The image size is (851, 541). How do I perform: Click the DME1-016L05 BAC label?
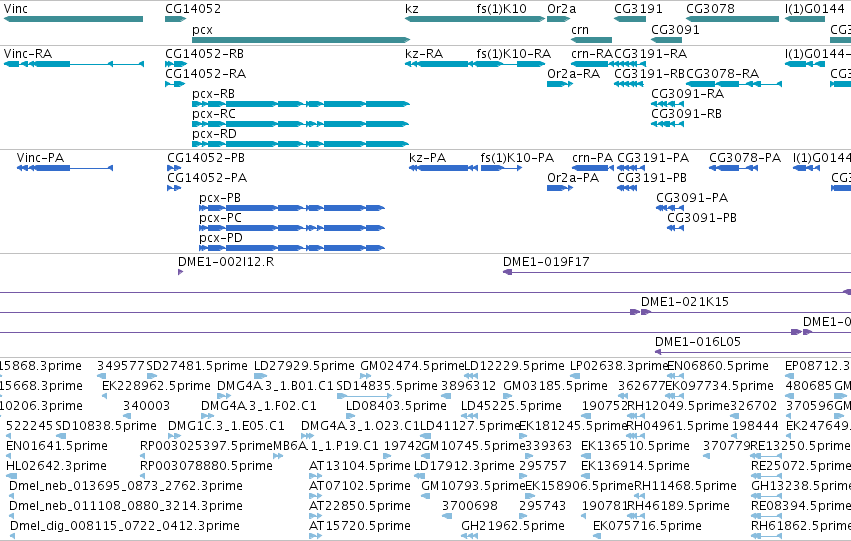pyautogui.click(x=698, y=341)
